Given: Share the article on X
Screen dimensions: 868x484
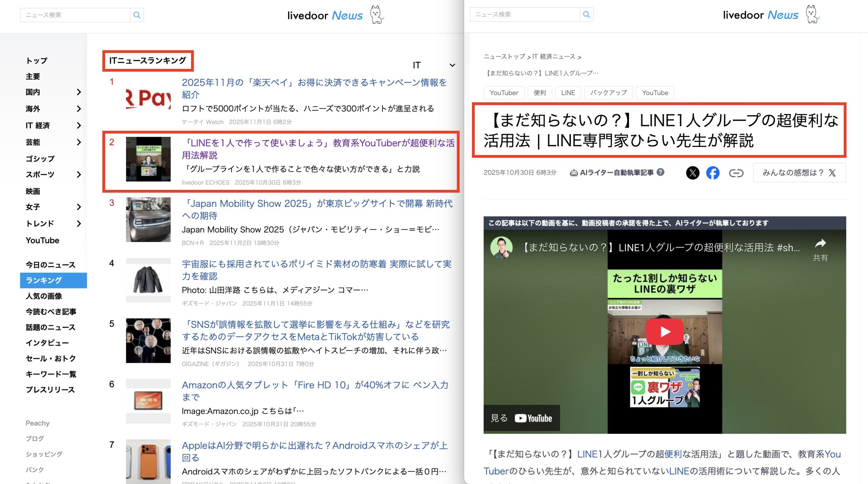Looking at the screenshot, I should click(x=692, y=173).
